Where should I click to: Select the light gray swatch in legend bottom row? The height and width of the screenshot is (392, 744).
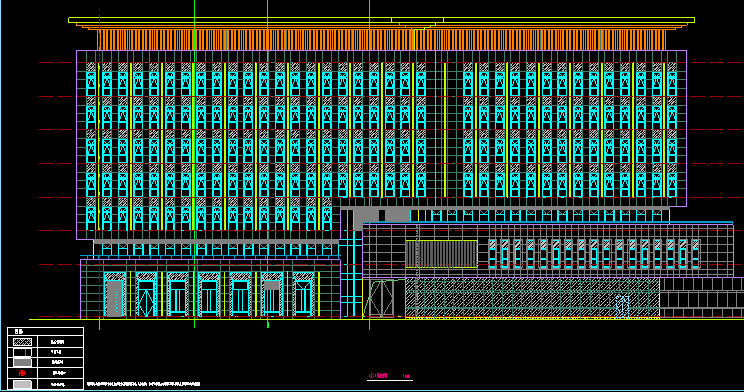[x=22, y=384]
